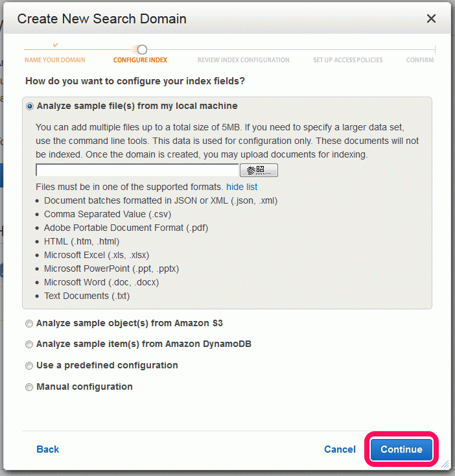The width and height of the screenshot is (455, 476).
Task: Collapse formats with the hide list link
Action: tap(242, 187)
